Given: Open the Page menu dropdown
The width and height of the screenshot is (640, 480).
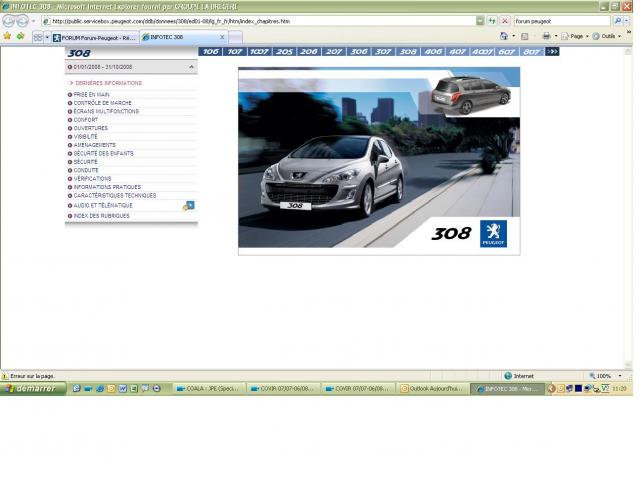Looking at the screenshot, I should click(575, 36).
